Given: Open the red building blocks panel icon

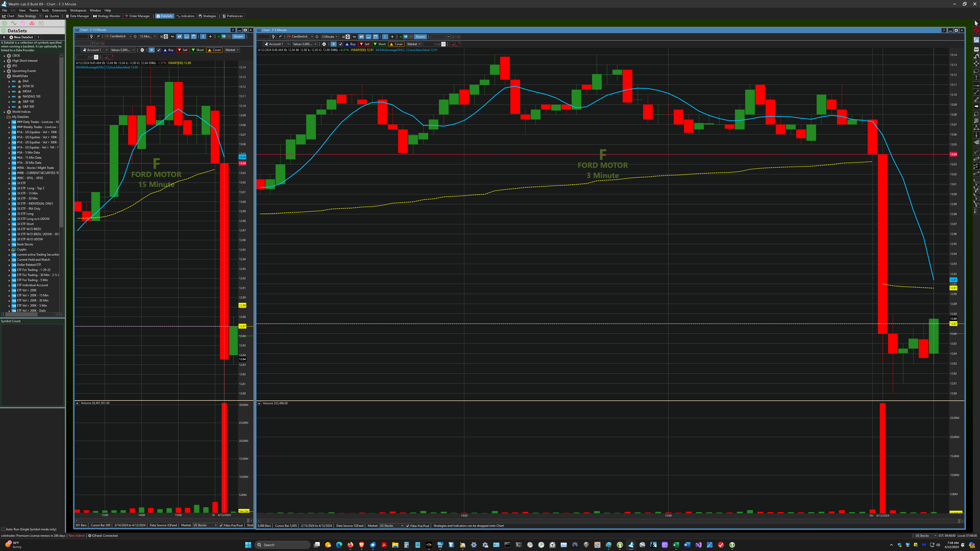Looking at the screenshot, I should point(32,23).
